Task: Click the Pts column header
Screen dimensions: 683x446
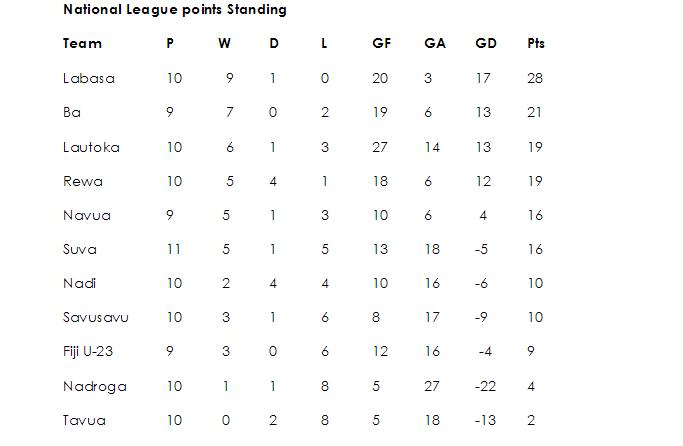Action: (536, 43)
